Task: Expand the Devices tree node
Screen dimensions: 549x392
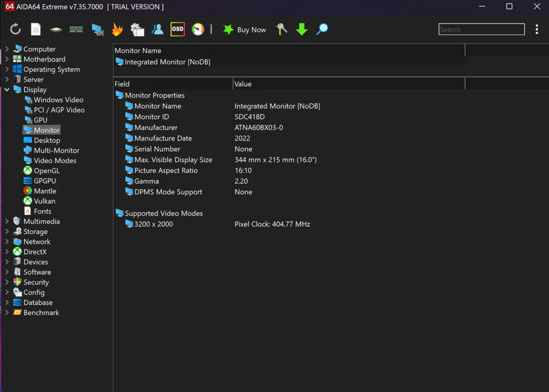Action: point(7,262)
